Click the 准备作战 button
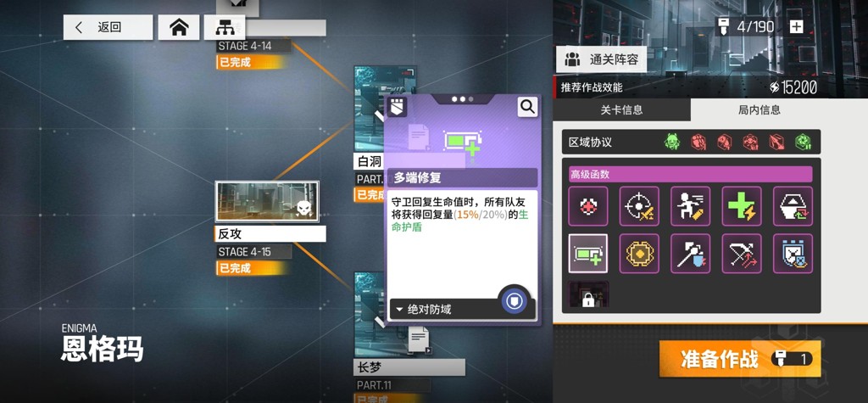The width and height of the screenshot is (868, 403). pos(740,359)
